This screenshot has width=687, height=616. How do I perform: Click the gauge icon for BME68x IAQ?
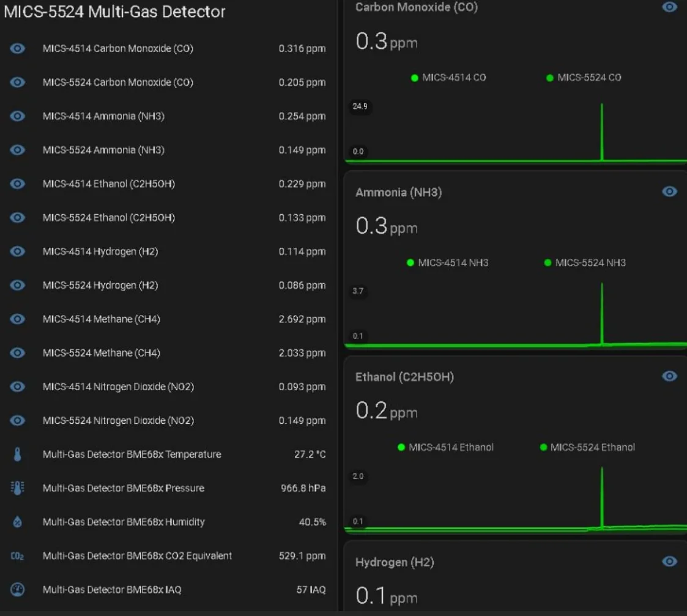pos(18,590)
